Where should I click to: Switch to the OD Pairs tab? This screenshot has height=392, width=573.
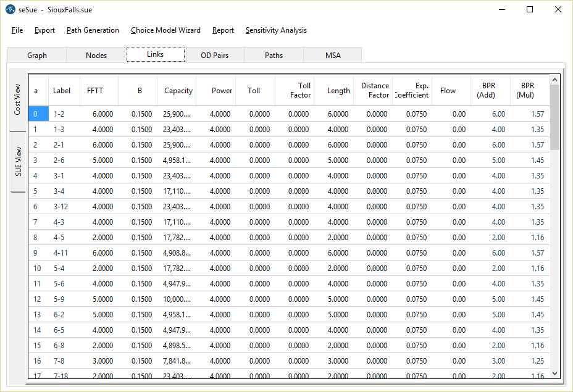pos(215,56)
